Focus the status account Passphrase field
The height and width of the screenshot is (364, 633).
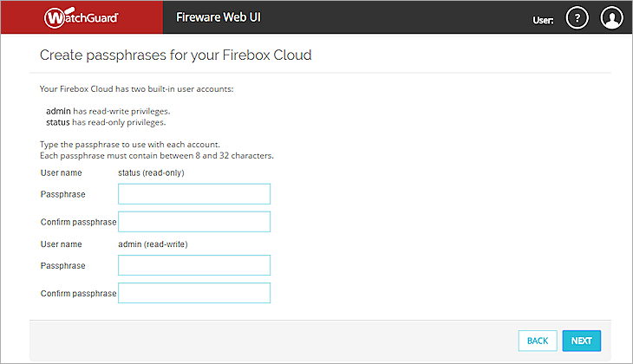click(x=194, y=194)
